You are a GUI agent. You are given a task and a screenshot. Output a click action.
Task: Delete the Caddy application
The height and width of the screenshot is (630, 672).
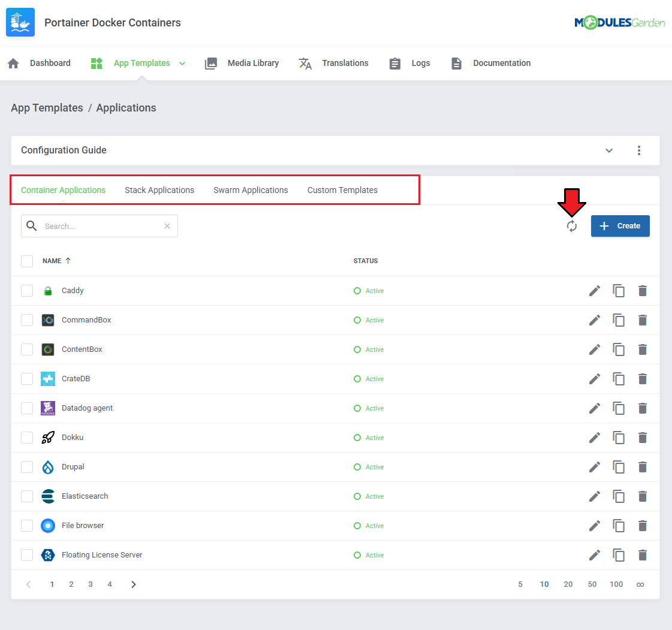[x=643, y=291]
